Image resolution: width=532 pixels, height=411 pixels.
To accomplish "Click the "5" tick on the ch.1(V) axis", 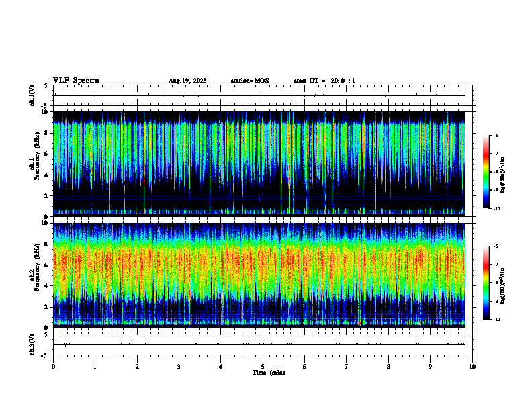I will (x=46, y=85).
